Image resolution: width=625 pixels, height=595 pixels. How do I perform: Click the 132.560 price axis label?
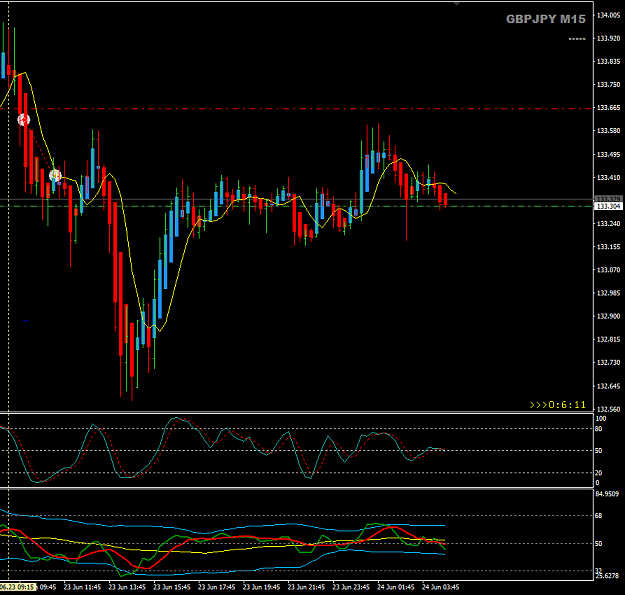tap(608, 409)
